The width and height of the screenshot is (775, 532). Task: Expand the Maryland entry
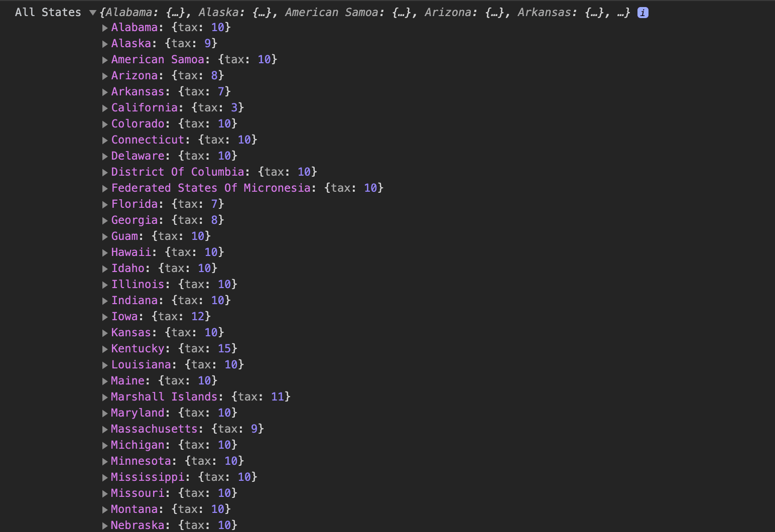click(x=105, y=414)
